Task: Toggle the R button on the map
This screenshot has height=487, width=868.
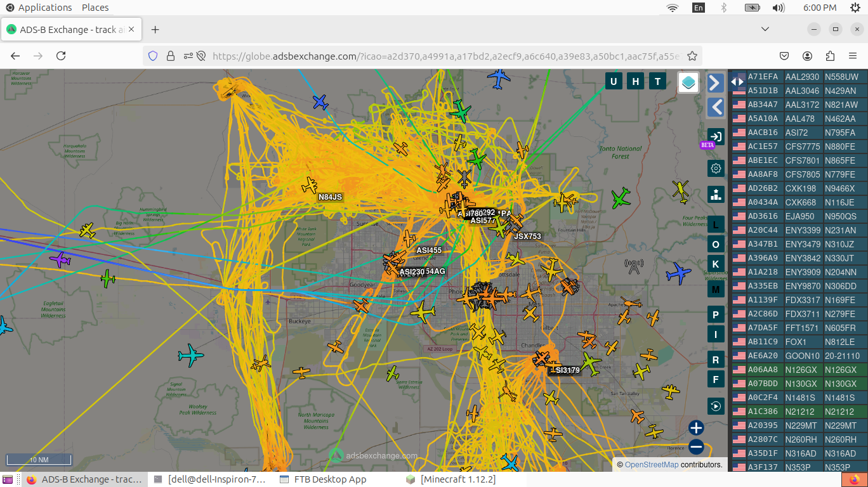Action: [716, 360]
